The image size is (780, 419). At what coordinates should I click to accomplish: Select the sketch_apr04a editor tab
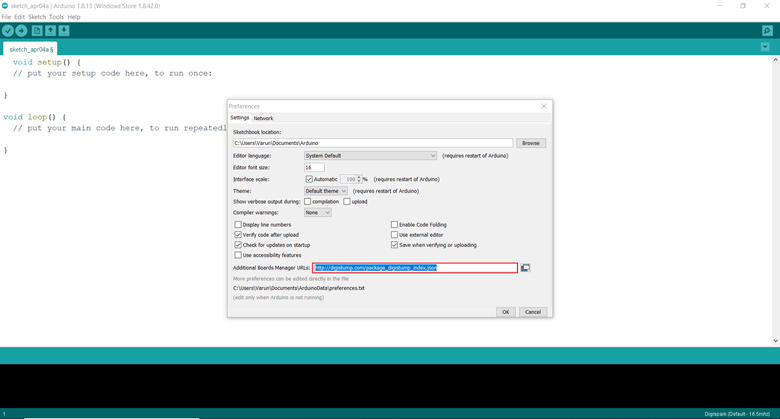tap(31, 49)
